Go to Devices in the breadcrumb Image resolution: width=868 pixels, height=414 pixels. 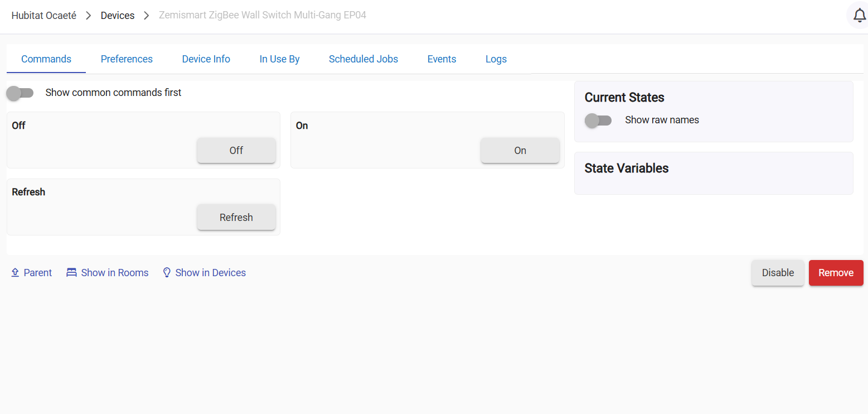coord(117,15)
